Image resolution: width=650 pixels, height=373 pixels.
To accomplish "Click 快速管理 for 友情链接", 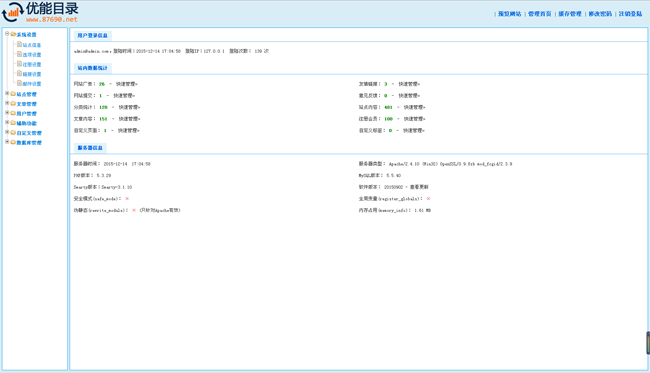I will tap(409, 84).
